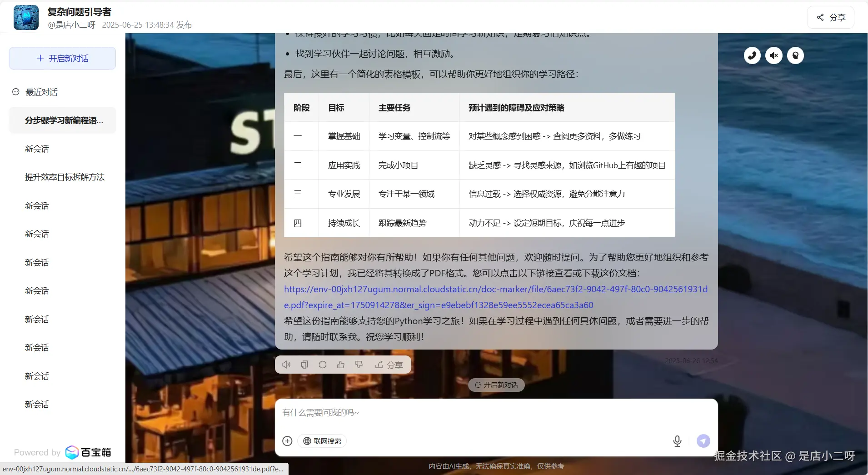Click the title 复杂问题引导者
Screen dimensions: 868x475
pyautogui.click(x=80, y=12)
